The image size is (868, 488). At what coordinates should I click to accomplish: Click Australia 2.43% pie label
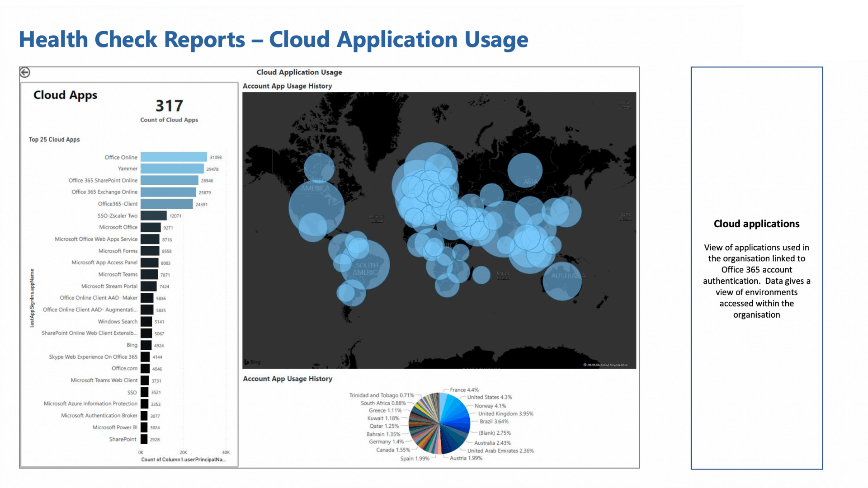coord(492,443)
